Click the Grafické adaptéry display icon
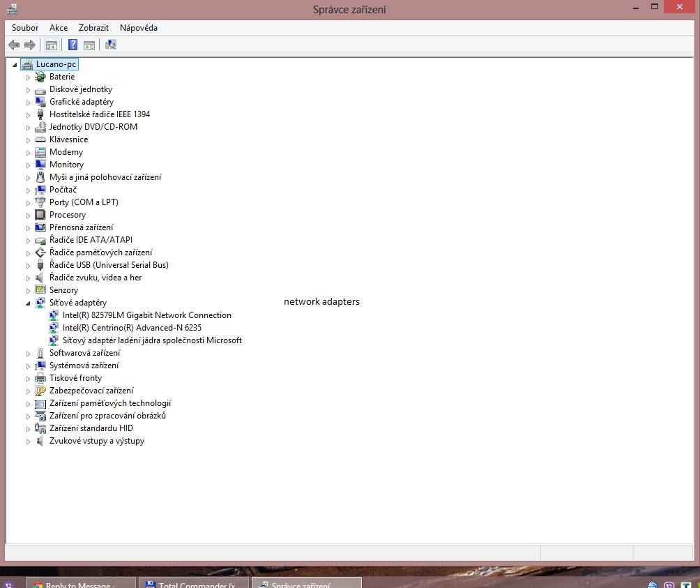This screenshot has width=700, height=588. [40, 102]
